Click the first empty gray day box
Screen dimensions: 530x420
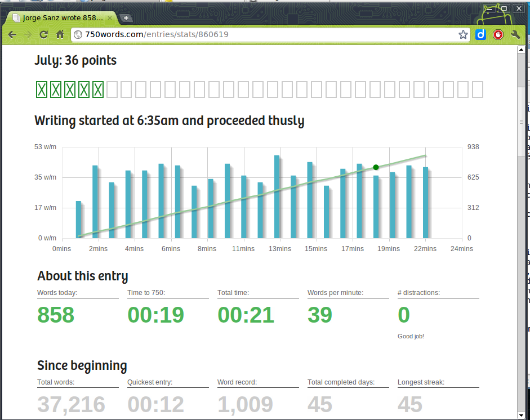click(x=112, y=90)
